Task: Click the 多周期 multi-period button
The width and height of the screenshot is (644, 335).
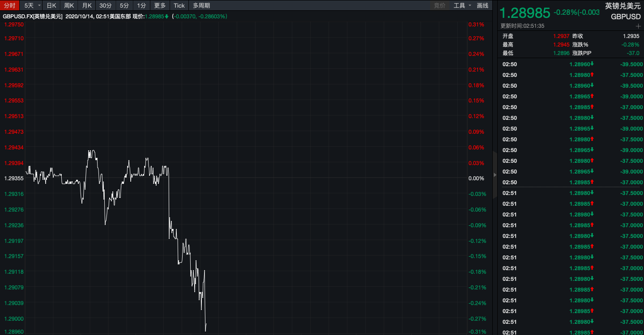Action: (201, 5)
